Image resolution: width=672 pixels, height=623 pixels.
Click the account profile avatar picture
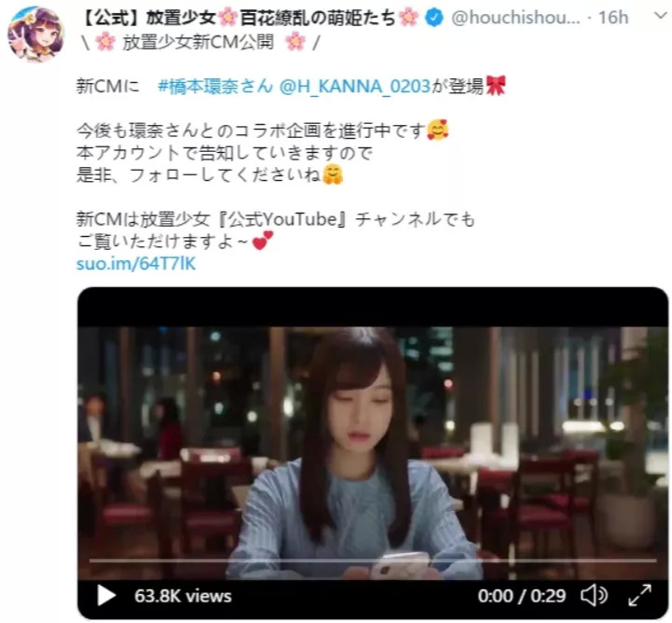36,34
